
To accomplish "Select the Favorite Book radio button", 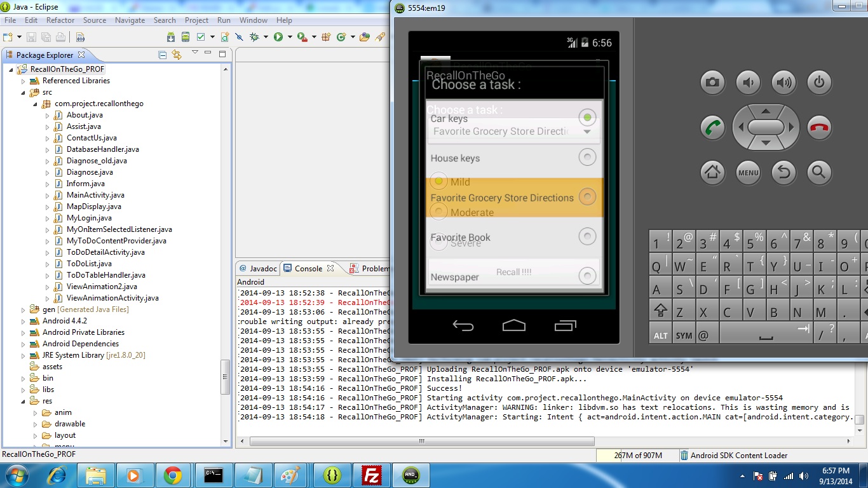I will (587, 236).
